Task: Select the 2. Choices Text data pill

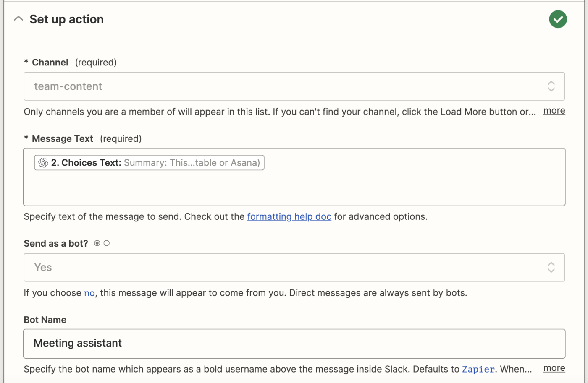Action: pyautogui.click(x=149, y=163)
